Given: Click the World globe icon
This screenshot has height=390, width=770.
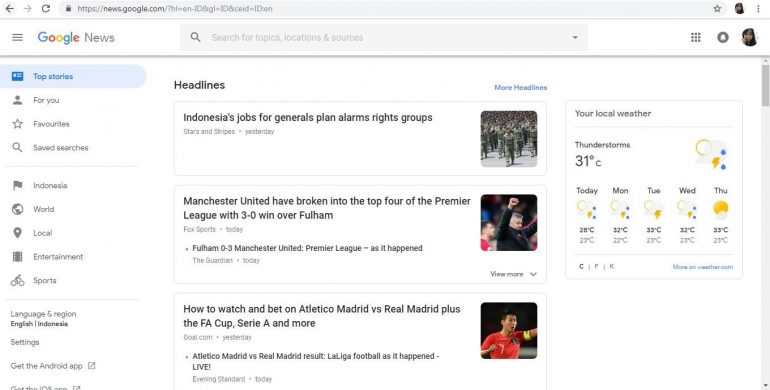Looking at the screenshot, I should tap(18, 209).
